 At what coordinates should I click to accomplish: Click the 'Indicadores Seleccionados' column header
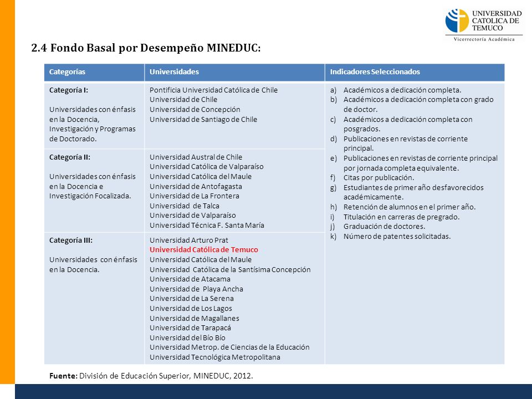(x=375, y=71)
